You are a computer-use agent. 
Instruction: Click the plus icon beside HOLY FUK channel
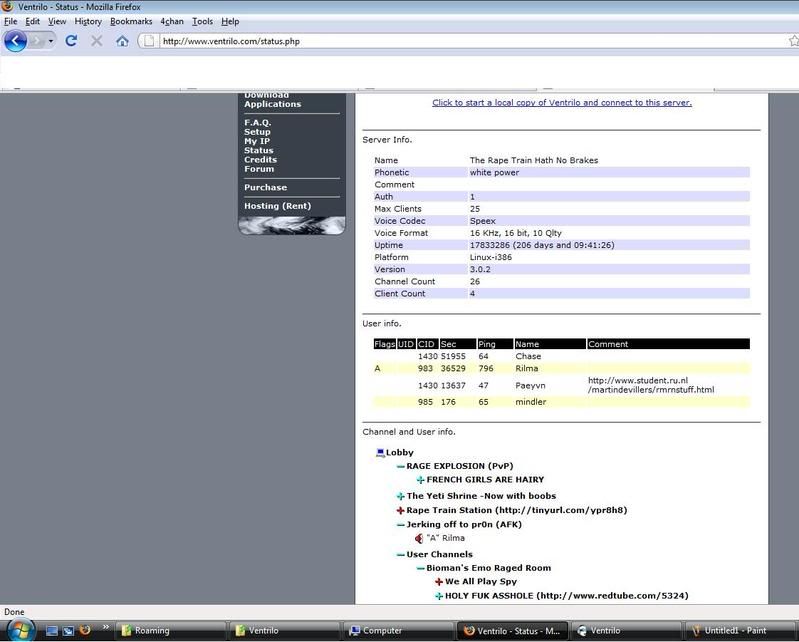[439, 596]
